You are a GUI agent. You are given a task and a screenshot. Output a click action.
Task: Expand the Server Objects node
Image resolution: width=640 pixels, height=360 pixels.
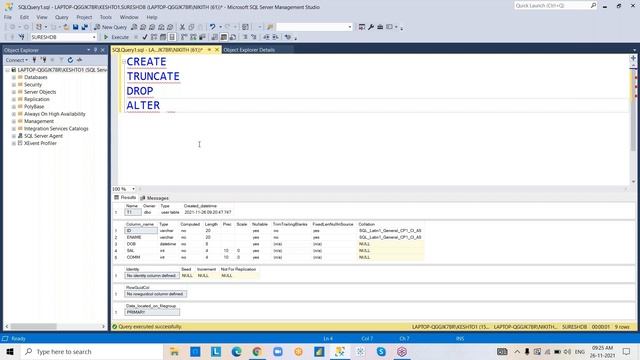[x=13, y=92]
